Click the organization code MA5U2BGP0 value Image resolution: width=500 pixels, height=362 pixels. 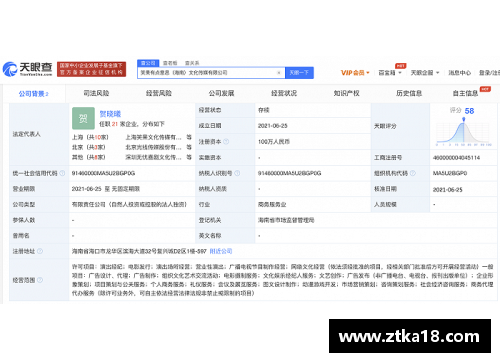(450, 173)
